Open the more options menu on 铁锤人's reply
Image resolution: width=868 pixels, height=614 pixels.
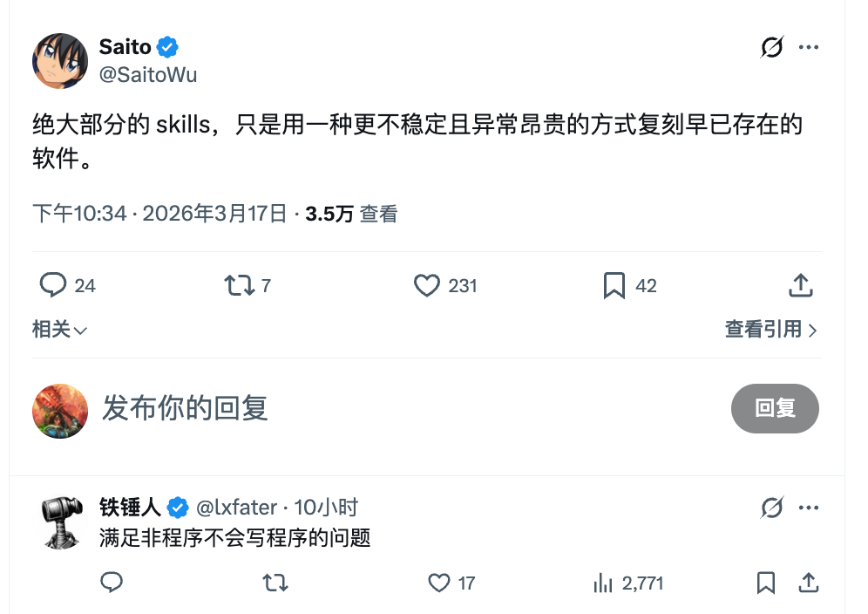[810, 507]
